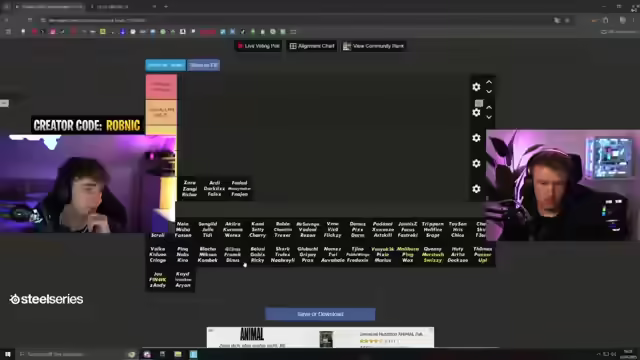Pick the Glubschi Gripey Prox tile
This screenshot has height=360, width=640.
point(307,255)
